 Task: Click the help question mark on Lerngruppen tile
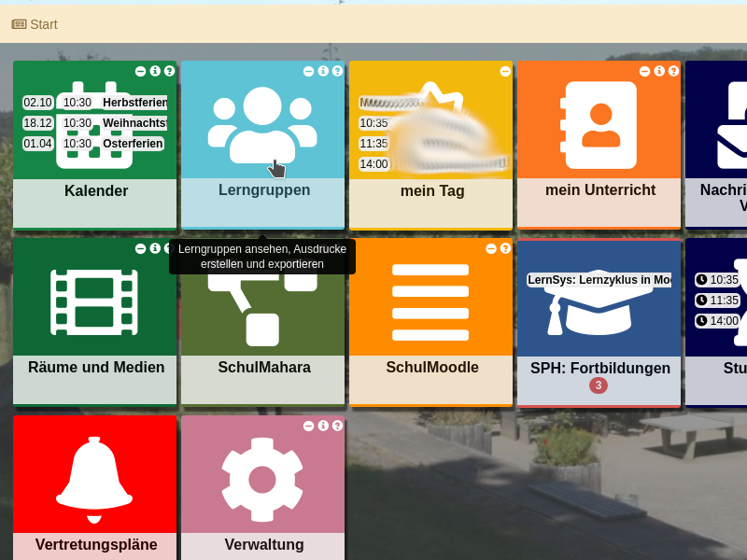pos(337,71)
